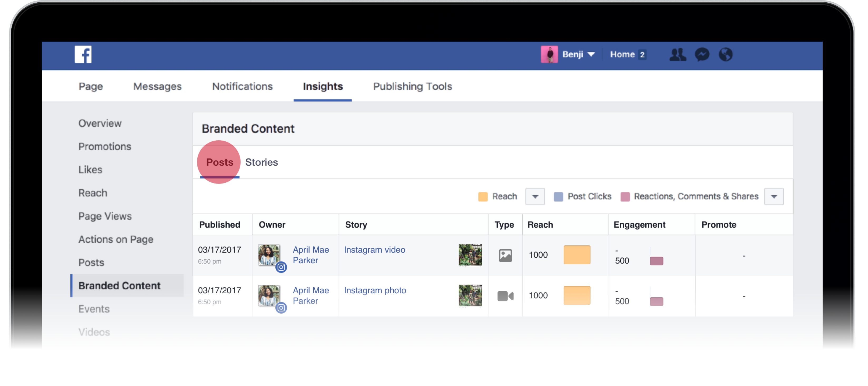
Task: Click the photo type icon in first row
Action: (505, 255)
